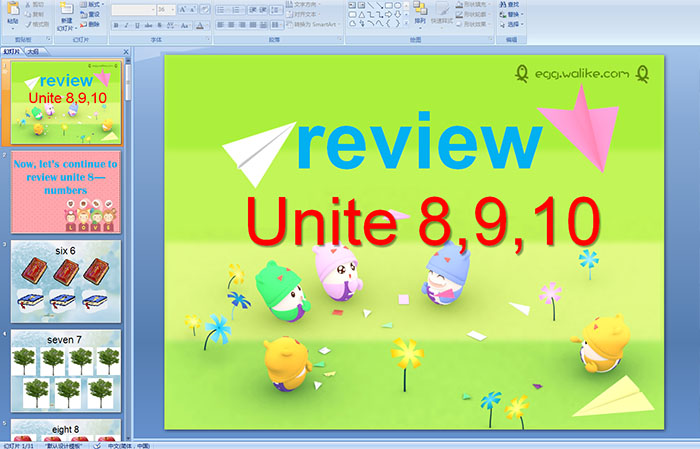Toggle Center text alignment

[231, 25]
